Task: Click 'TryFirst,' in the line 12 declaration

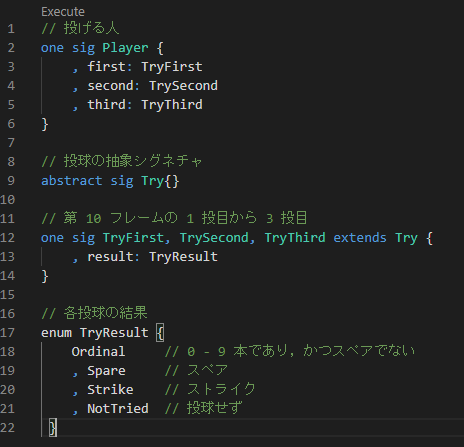Action: pos(137,238)
